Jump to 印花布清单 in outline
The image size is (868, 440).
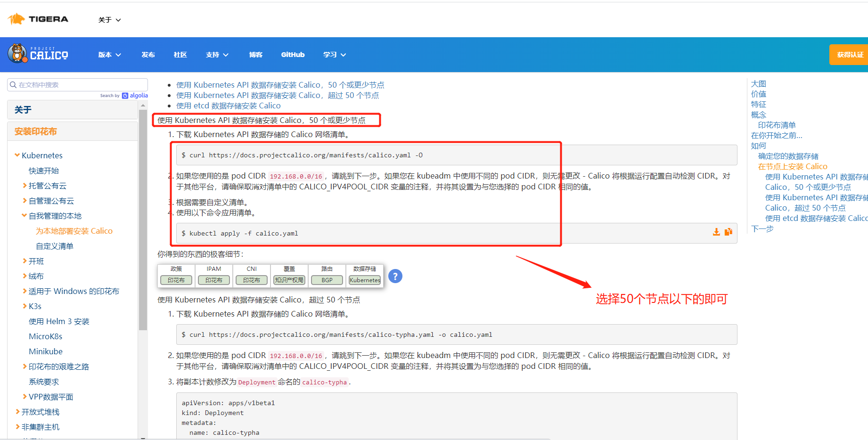pyautogui.click(x=777, y=125)
